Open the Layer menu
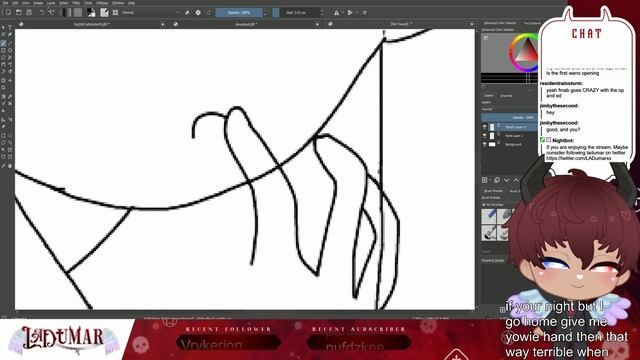This screenshot has width=640, height=360. click(51, 3)
